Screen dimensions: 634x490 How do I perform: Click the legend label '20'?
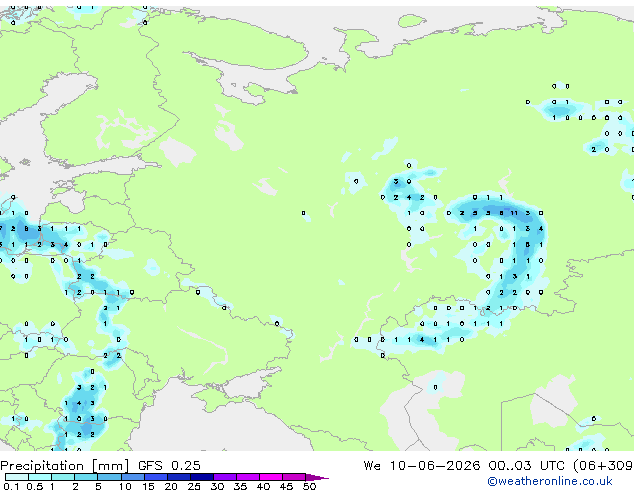coord(171,486)
